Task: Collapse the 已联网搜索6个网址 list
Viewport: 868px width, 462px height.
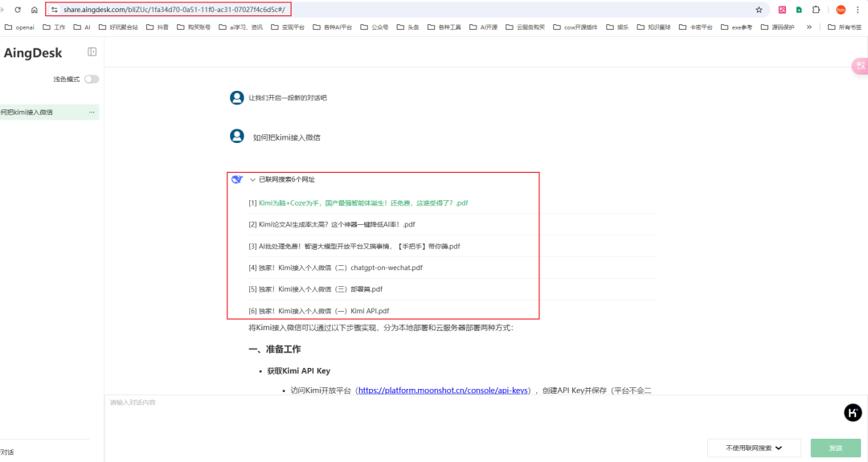Action: [x=252, y=180]
